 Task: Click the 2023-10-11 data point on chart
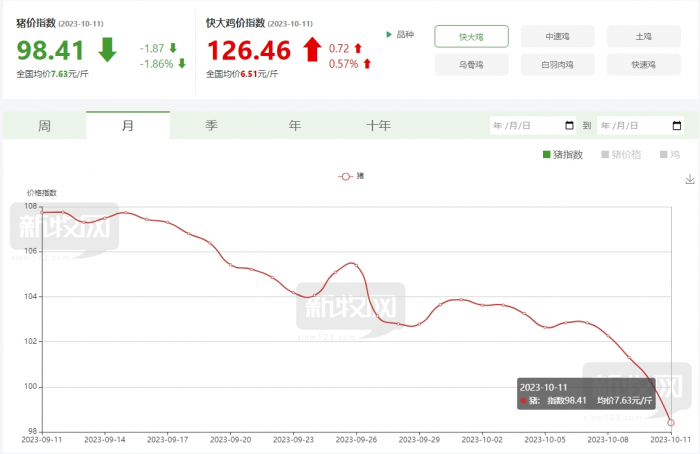671,422
